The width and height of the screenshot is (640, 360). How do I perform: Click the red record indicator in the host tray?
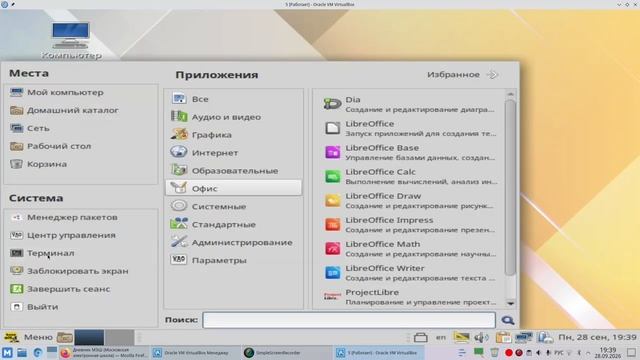click(509, 353)
